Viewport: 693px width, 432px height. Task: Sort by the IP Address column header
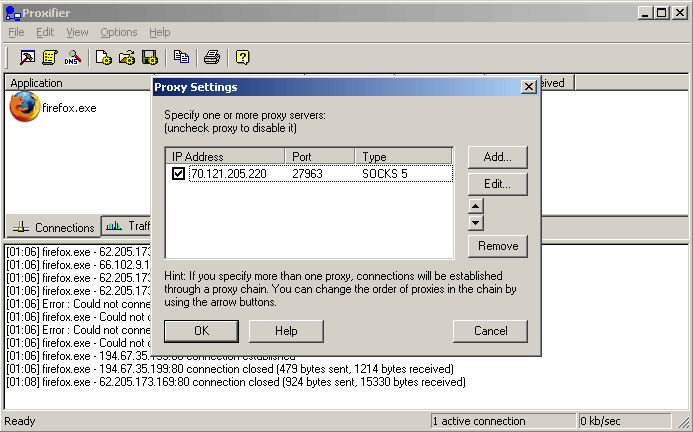(225, 157)
